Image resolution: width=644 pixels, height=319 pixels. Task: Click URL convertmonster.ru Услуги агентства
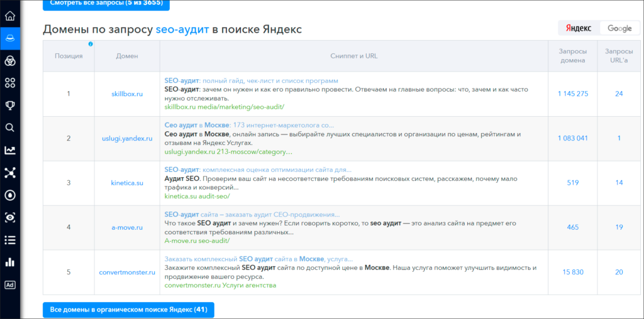220,285
